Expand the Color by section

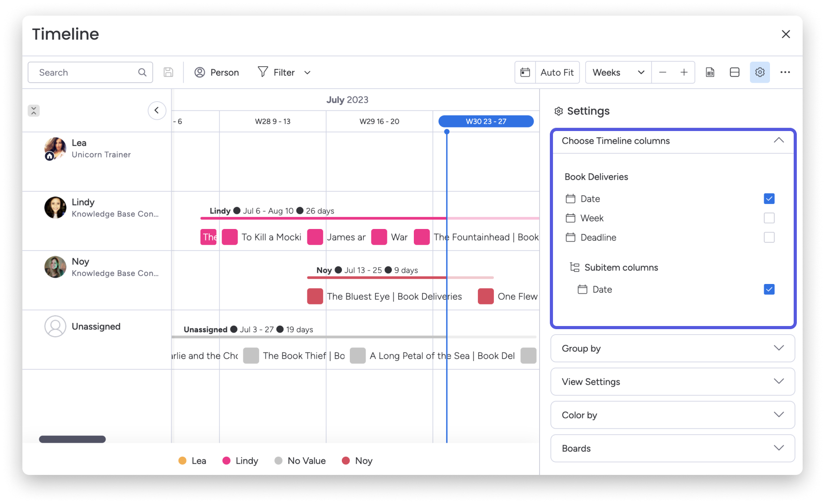tap(672, 415)
